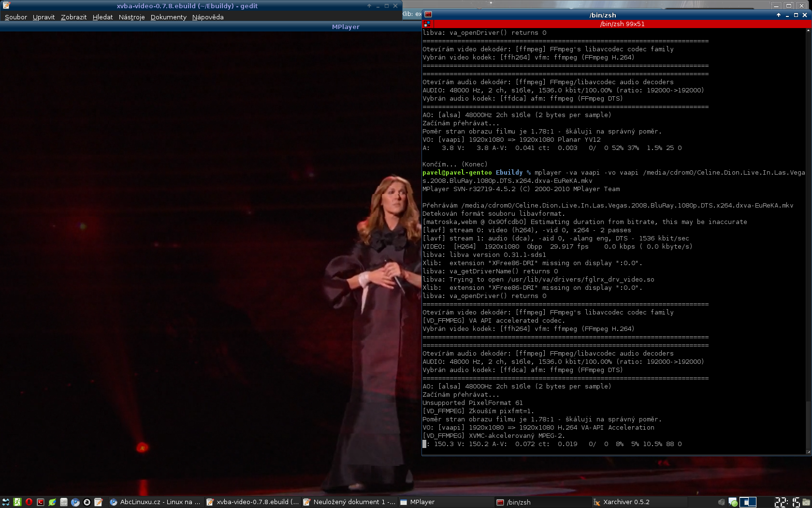
Task: Click the green leaf launcher icon
Action: click(x=52, y=502)
